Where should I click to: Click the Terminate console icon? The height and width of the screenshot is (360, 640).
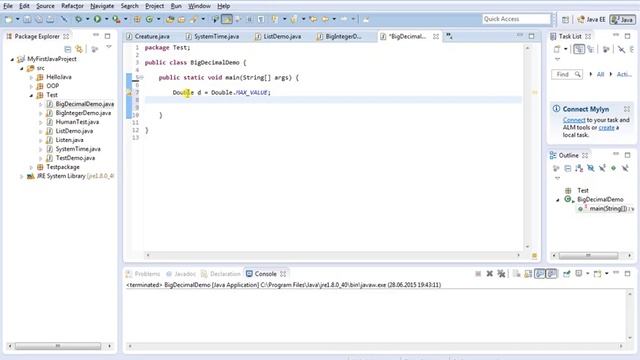[478, 273]
